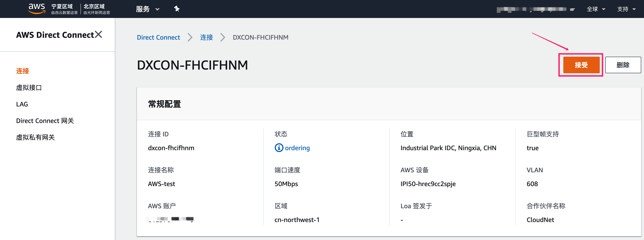The image size is (644, 240).
Task: Click the ordering status info icon
Action: tap(279, 148)
